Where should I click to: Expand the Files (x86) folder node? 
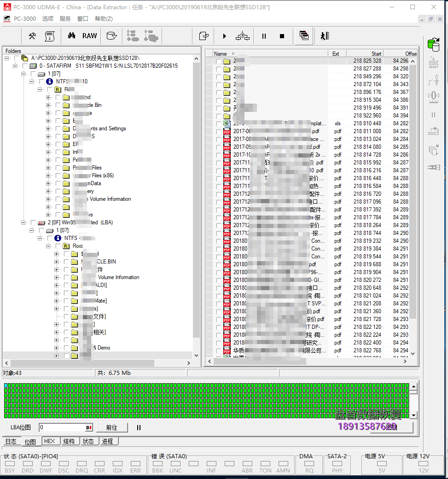click(x=48, y=175)
